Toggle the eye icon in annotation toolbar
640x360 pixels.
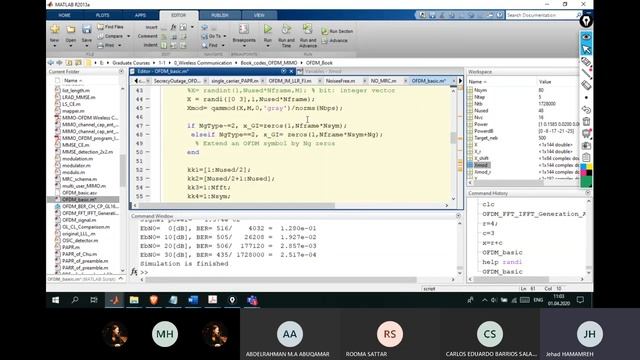586,37
